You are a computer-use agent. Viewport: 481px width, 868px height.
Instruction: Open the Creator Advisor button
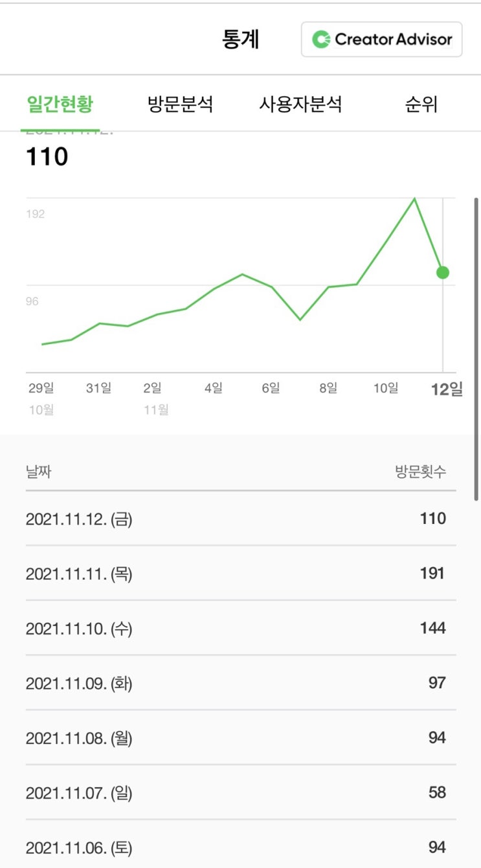coord(381,39)
